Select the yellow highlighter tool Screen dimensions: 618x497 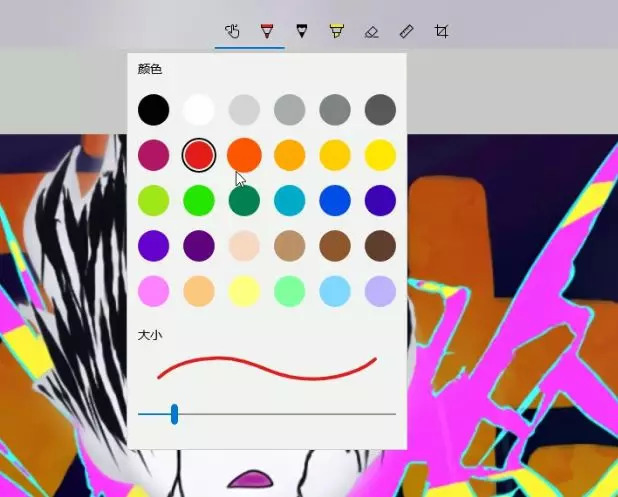point(337,31)
